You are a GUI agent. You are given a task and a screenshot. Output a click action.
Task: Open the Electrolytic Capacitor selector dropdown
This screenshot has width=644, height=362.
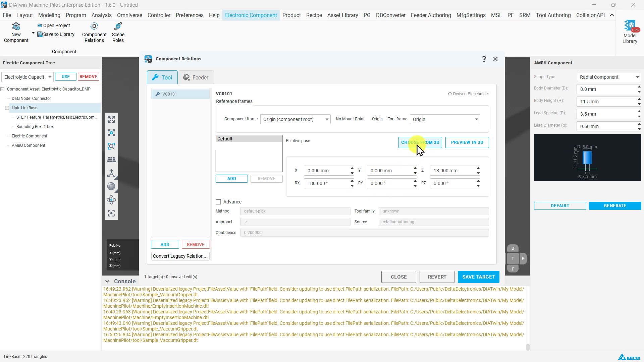tap(28, 77)
